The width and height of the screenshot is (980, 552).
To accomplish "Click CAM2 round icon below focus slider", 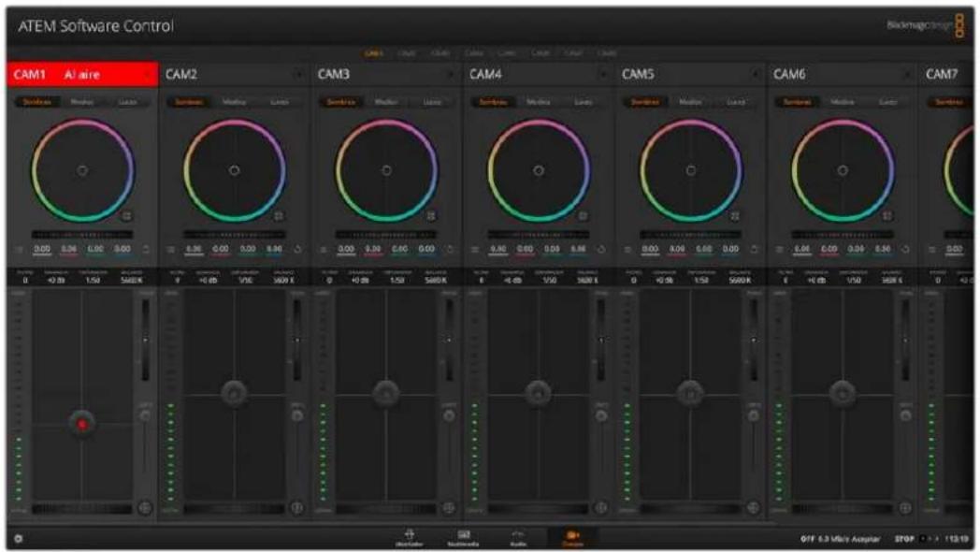I will [x=297, y=415].
